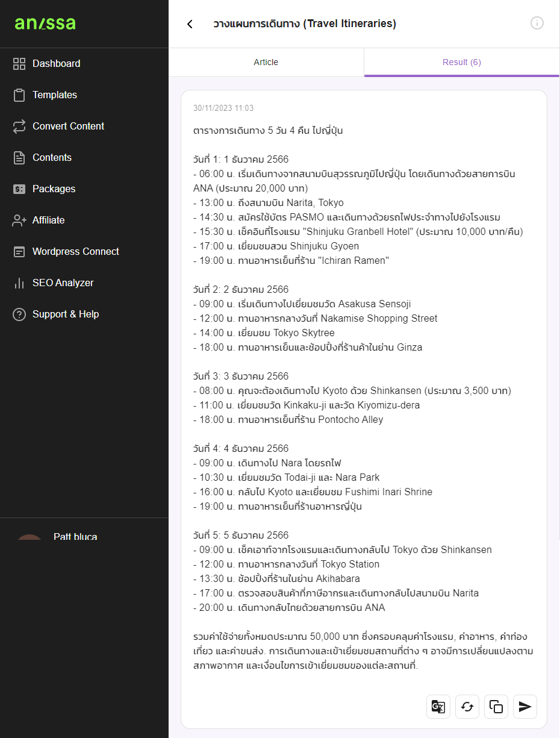This screenshot has width=560, height=738.
Task: Click the line mentioning Akihabara
Action: coord(276,578)
